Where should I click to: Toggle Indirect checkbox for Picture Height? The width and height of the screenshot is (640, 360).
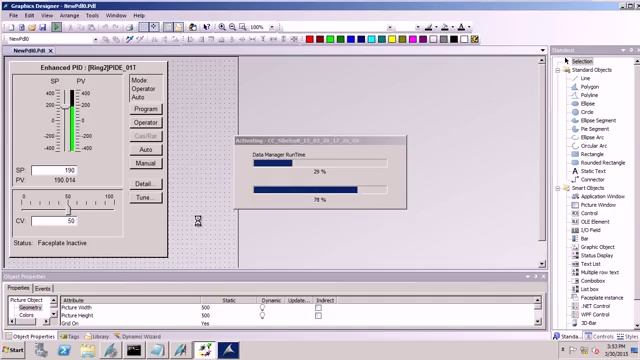(318, 316)
